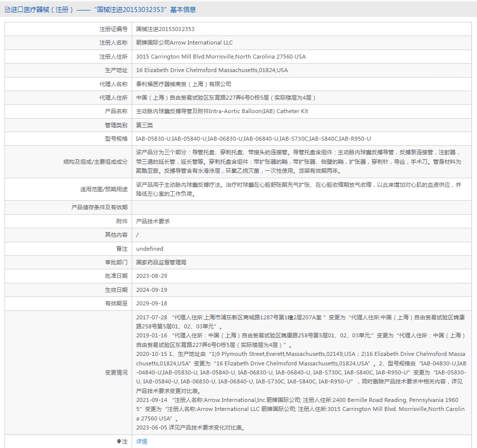Screen dimensions: 477x448
Task: Select model list starting IAB-05830-U
Action: [x=253, y=139]
